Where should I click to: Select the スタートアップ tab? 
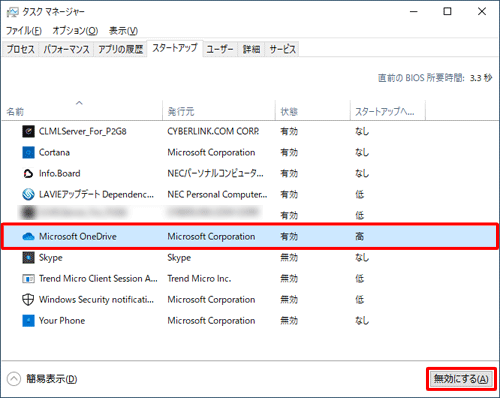click(x=175, y=48)
